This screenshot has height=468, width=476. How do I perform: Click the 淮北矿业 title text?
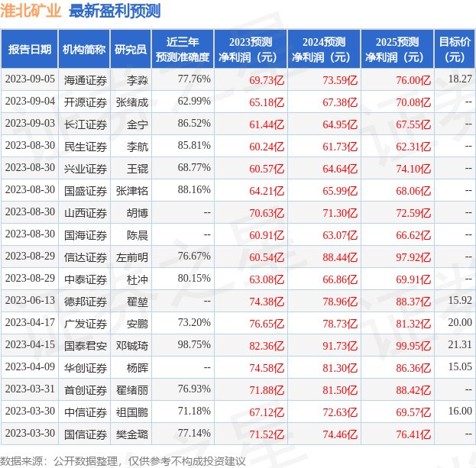tap(31, 11)
